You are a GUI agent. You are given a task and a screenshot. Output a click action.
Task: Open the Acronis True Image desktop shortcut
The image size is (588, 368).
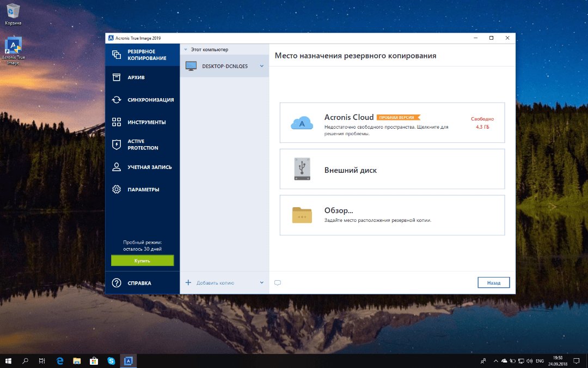13,51
